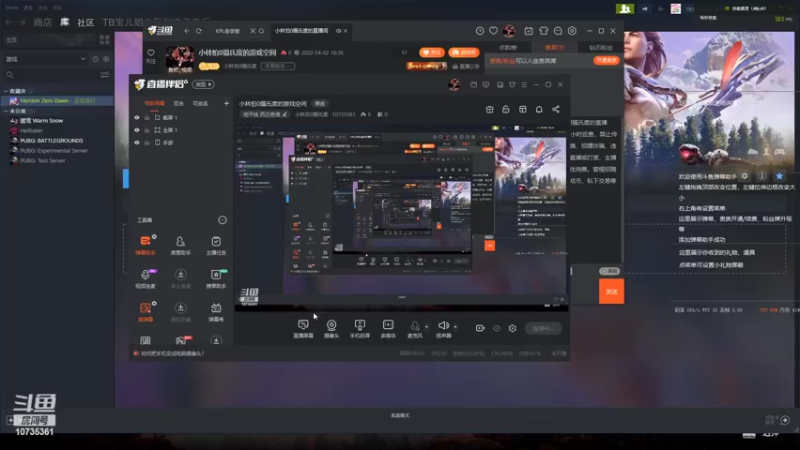The height and width of the screenshot is (450, 800).
Task: Click the orange follow button in Douyu window
Action: pos(432,53)
